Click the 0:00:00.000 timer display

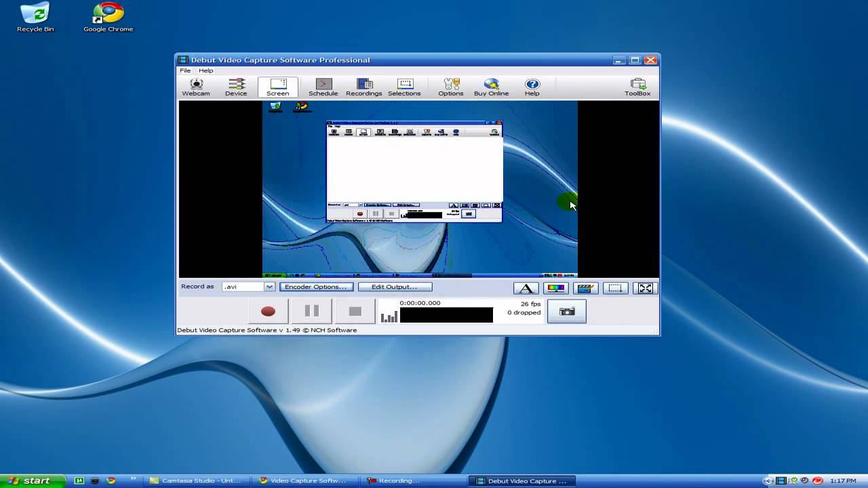pos(420,303)
